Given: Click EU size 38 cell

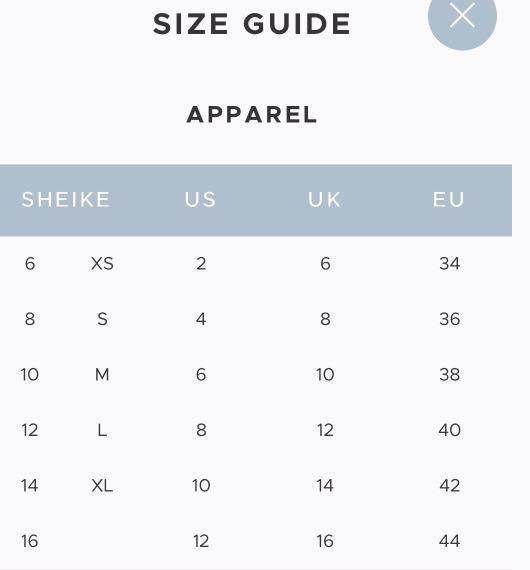Looking at the screenshot, I should 450,374.
